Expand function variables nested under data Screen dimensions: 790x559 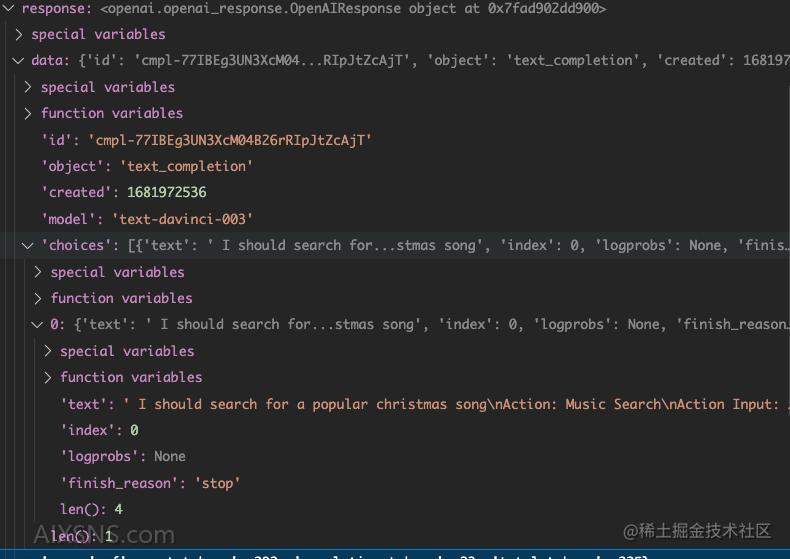tap(28, 113)
